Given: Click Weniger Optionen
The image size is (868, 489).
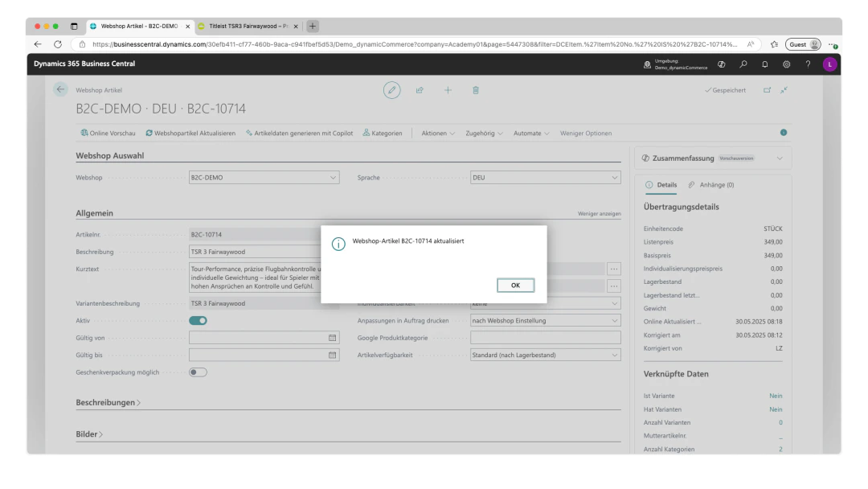Looking at the screenshot, I should click(x=586, y=134).
